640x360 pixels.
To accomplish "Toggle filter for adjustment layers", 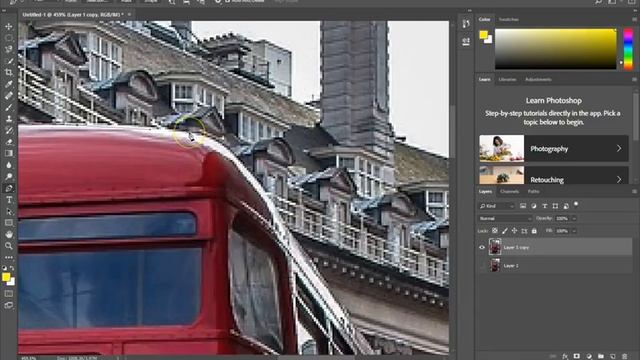I will tap(534, 206).
